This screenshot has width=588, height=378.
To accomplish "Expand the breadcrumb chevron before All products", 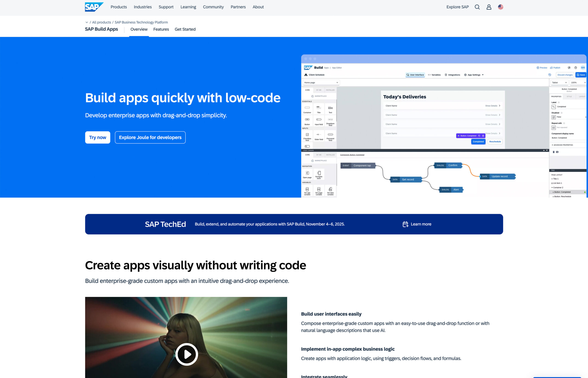I will tap(87, 22).
